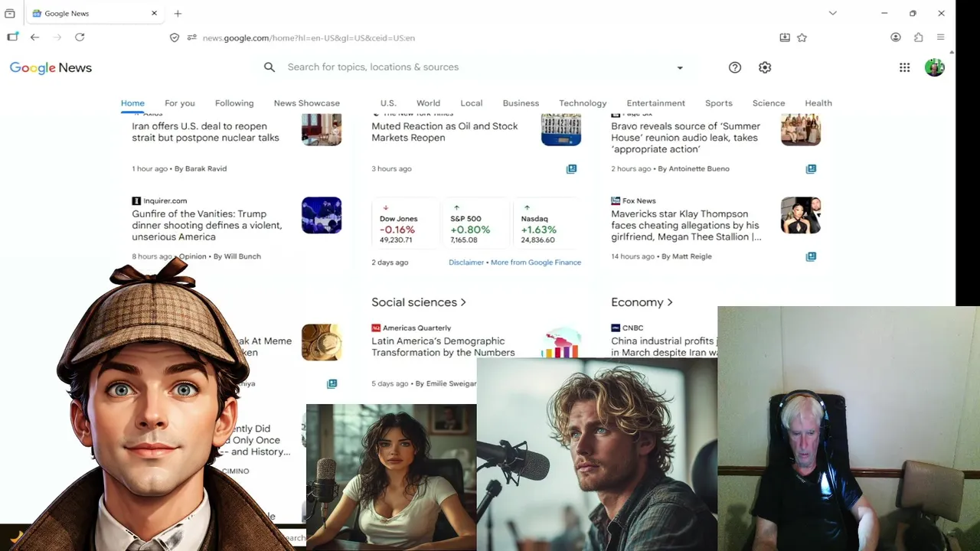Click the Iran deal story thumbnail
This screenshot has width=980, height=551.
coord(322,129)
